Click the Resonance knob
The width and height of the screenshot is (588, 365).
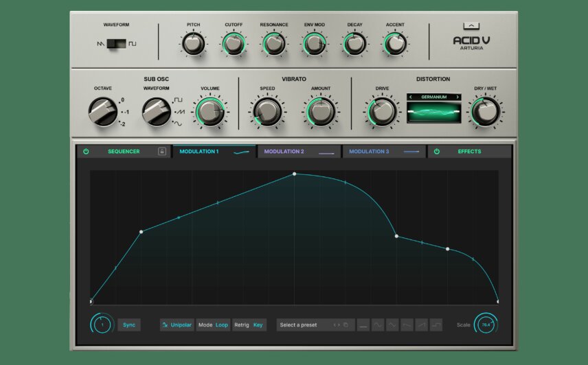274,44
